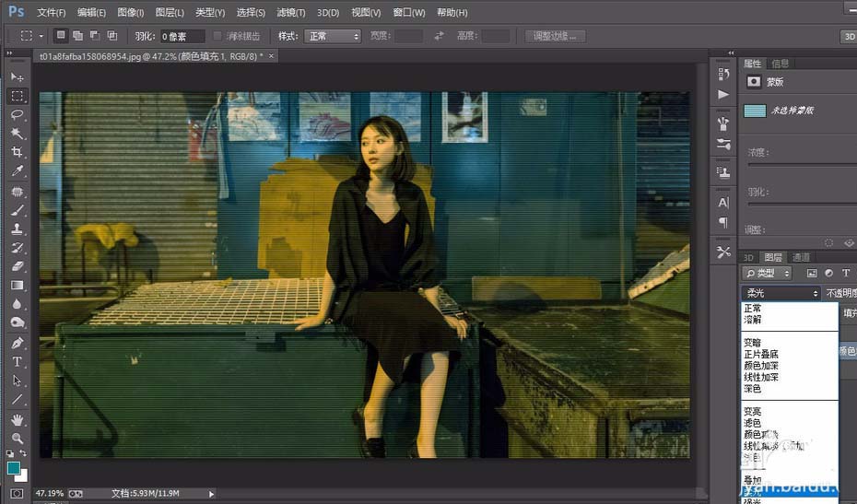
Task: Switch to the 通道 (Channels) tab
Action: [801, 257]
